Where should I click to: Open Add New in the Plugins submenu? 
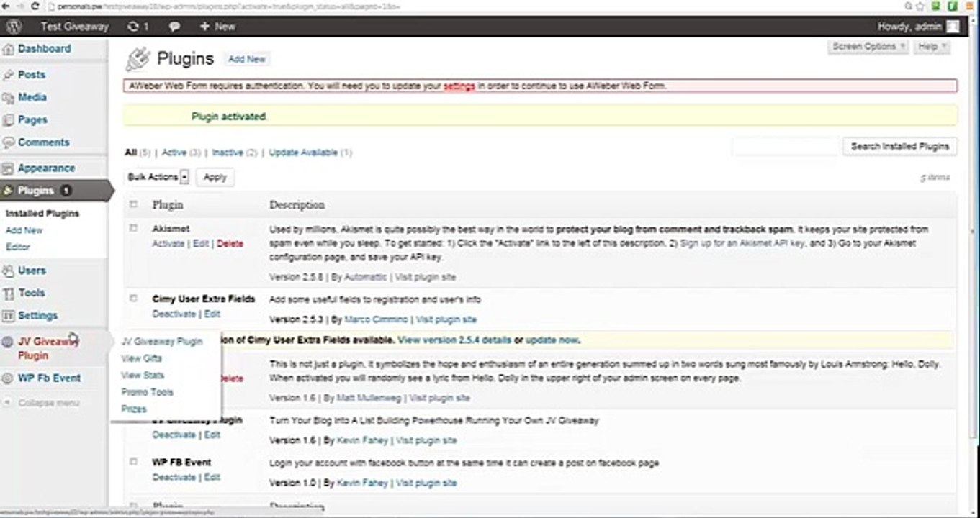[24, 230]
